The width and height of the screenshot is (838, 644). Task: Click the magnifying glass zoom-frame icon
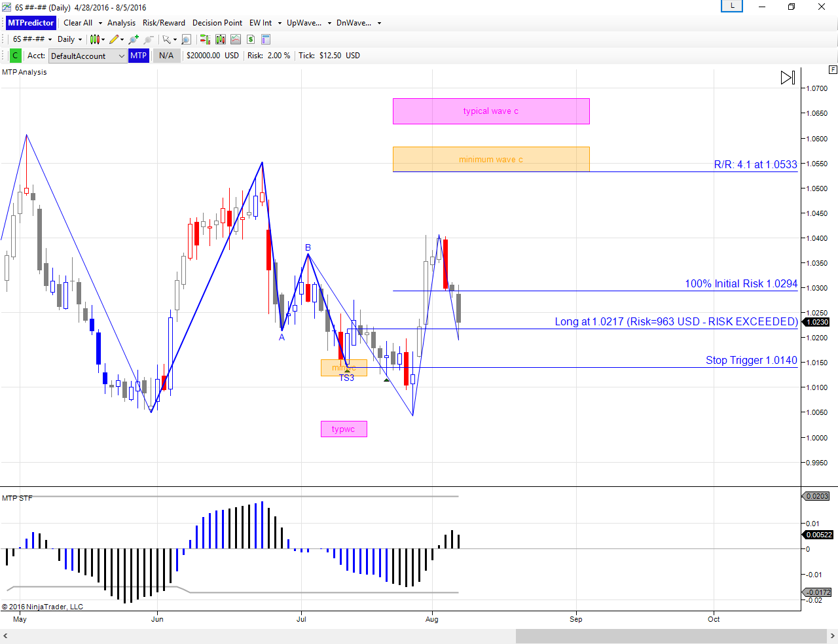187,39
